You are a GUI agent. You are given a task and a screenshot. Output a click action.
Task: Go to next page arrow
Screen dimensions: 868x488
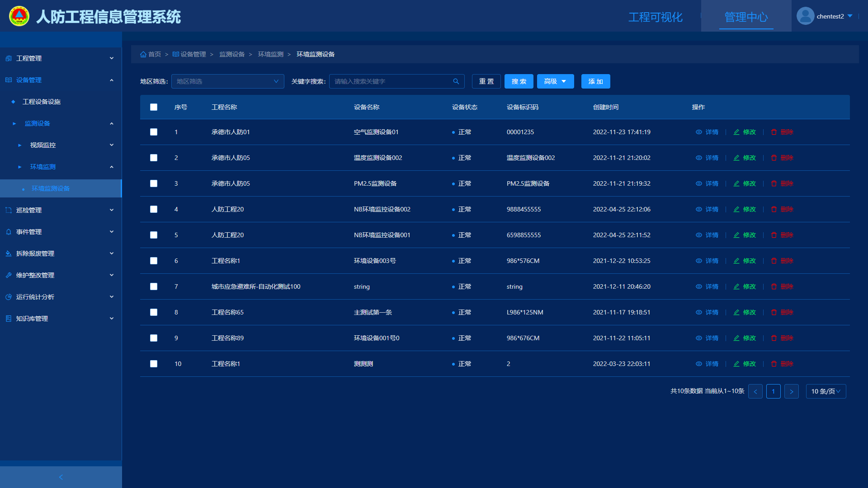[x=791, y=391]
